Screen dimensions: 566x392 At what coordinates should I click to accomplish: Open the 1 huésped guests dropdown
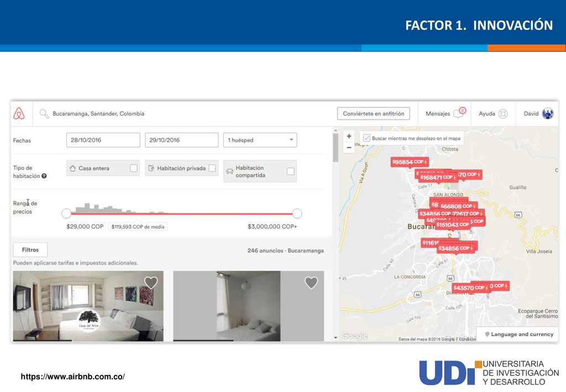(x=260, y=140)
